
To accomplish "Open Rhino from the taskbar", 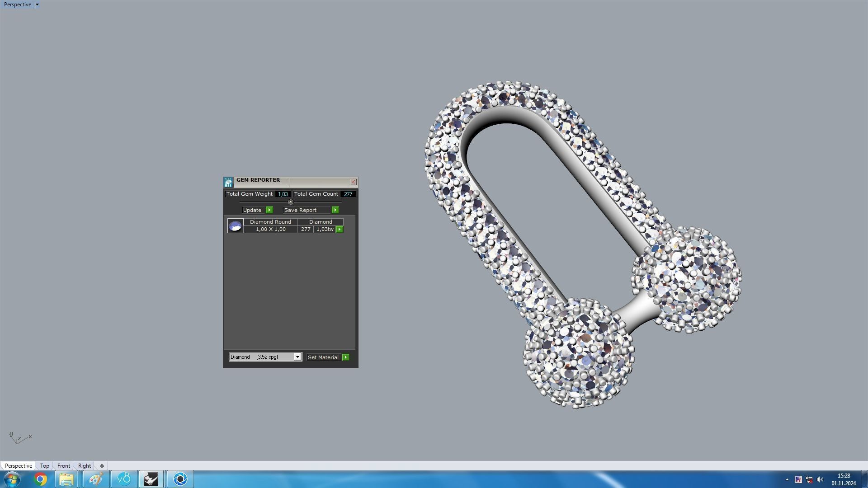I will 151,479.
